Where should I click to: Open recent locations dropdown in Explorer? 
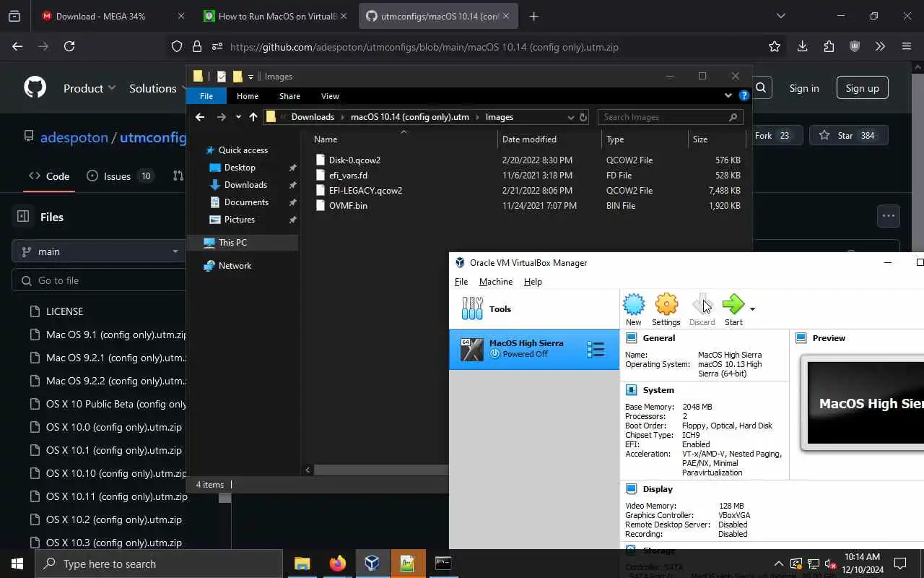pyautogui.click(x=238, y=117)
